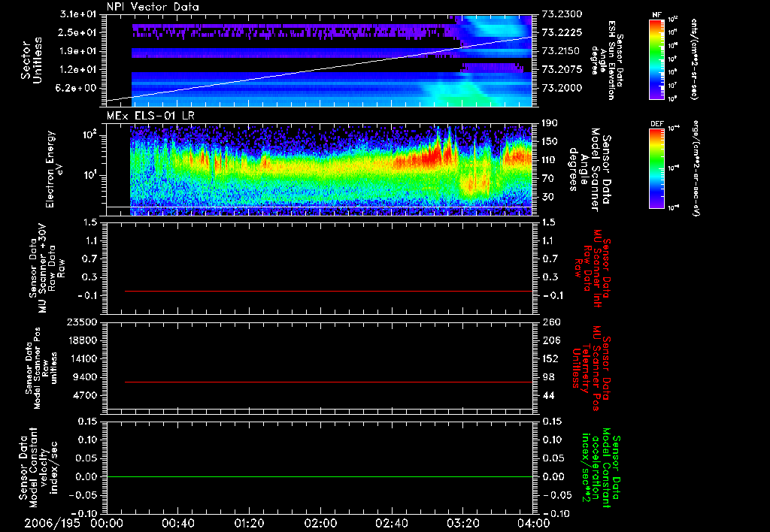
Task: Click the '73.2150' elevation tick value
Action: click(x=562, y=51)
